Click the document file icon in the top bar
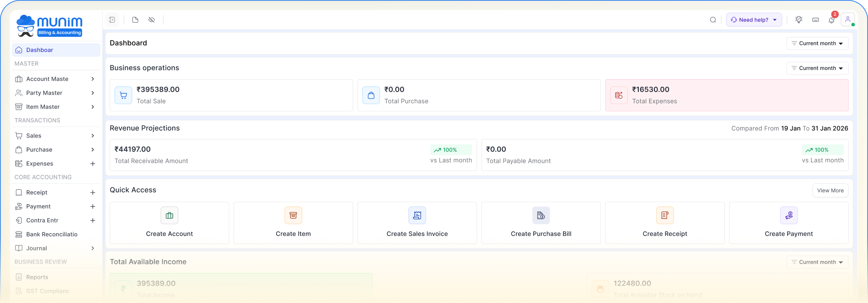Viewport: 868px width, 303px height. [135, 20]
